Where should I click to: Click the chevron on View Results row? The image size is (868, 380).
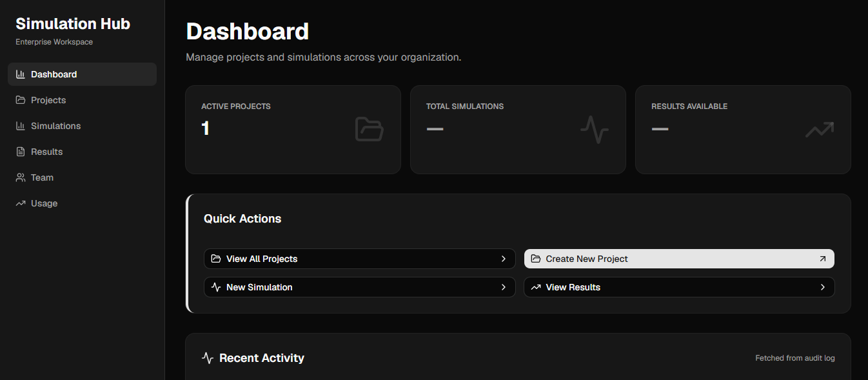(823, 287)
